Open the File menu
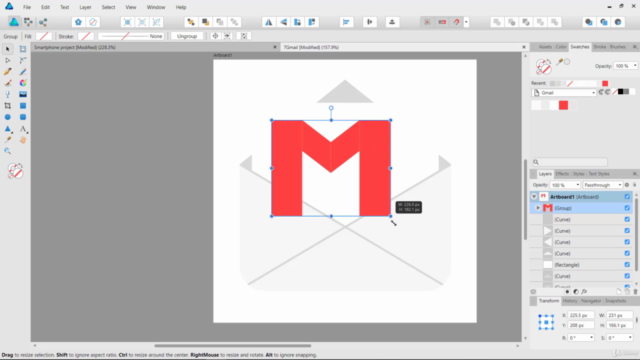 pyautogui.click(x=27, y=7)
